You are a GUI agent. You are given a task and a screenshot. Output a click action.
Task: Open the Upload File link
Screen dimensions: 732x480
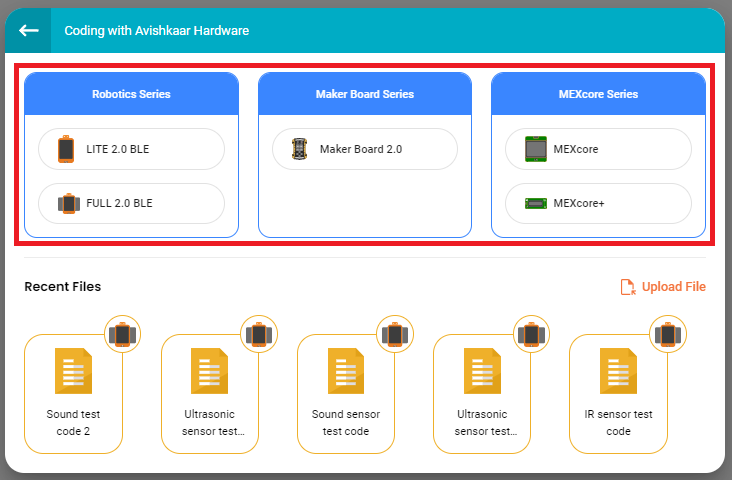(x=663, y=287)
